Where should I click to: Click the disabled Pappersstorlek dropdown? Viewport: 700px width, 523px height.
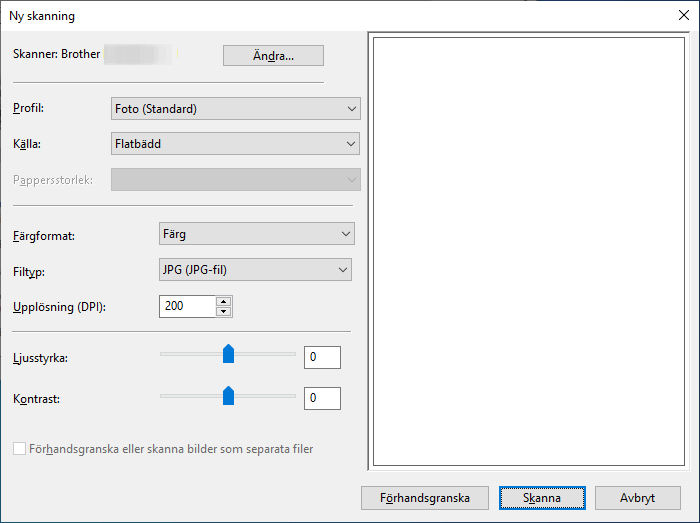tap(235, 180)
